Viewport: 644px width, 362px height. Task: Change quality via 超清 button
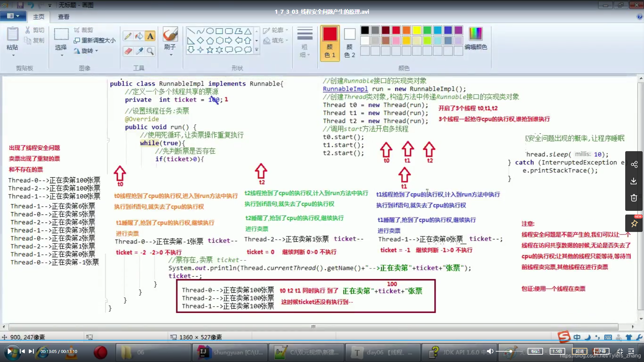tap(580, 351)
